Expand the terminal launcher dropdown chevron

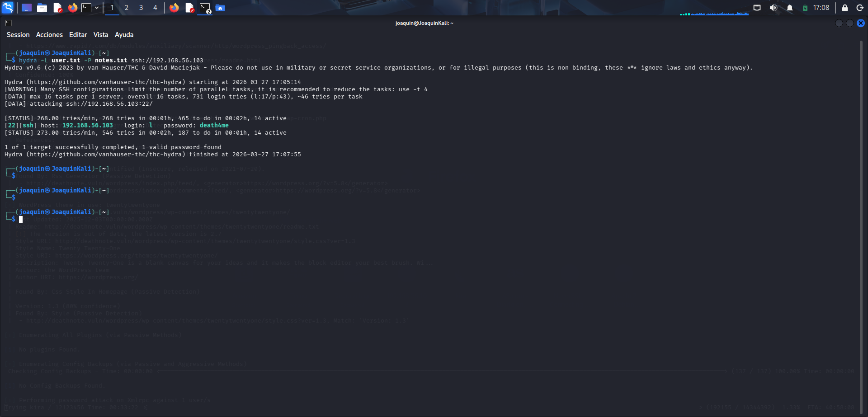[x=96, y=8]
